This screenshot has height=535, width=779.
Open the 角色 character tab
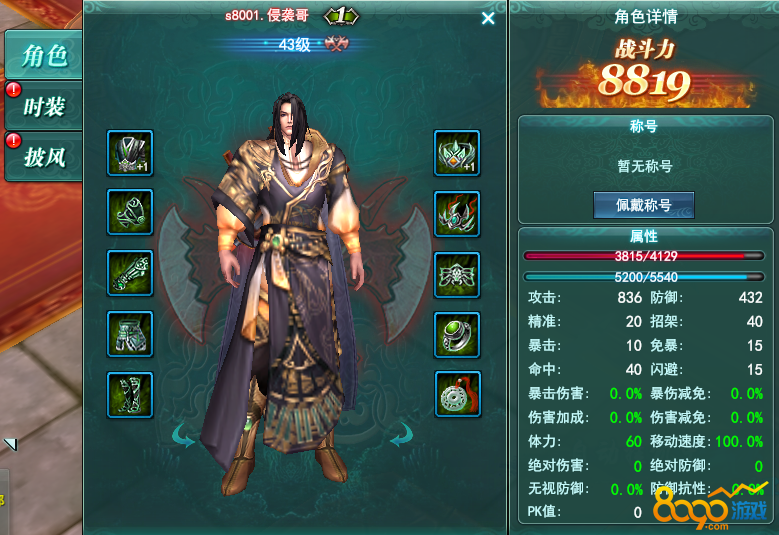coord(44,55)
